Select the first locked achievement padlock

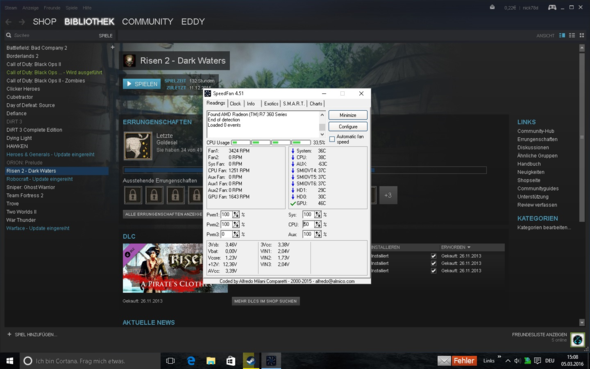click(133, 195)
